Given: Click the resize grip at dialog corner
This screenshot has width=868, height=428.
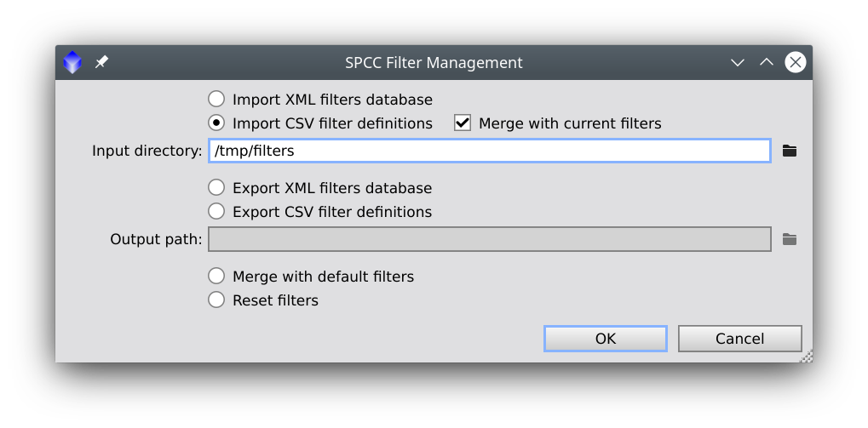Looking at the screenshot, I should [x=807, y=357].
